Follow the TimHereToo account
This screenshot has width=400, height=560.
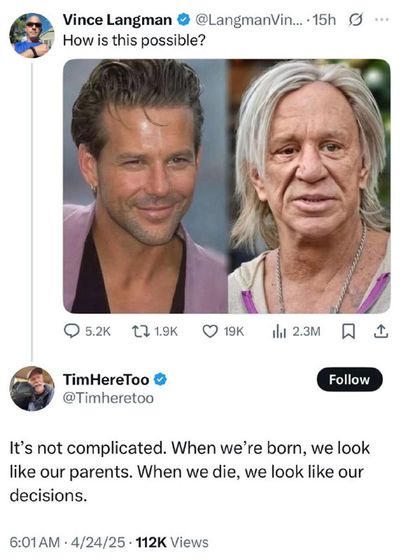coord(350,379)
